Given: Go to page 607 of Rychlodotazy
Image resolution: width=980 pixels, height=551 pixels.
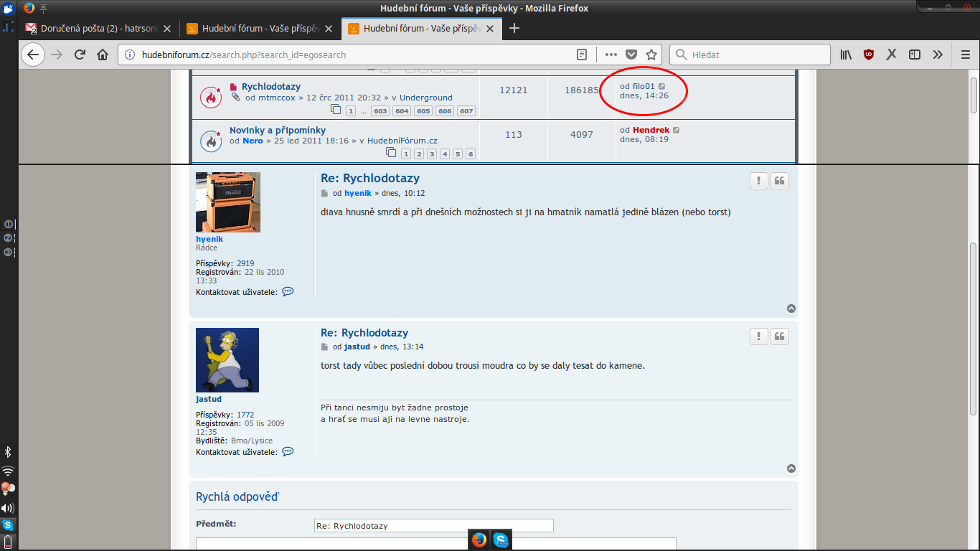Looking at the screenshot, I should [x=466, y=111].
